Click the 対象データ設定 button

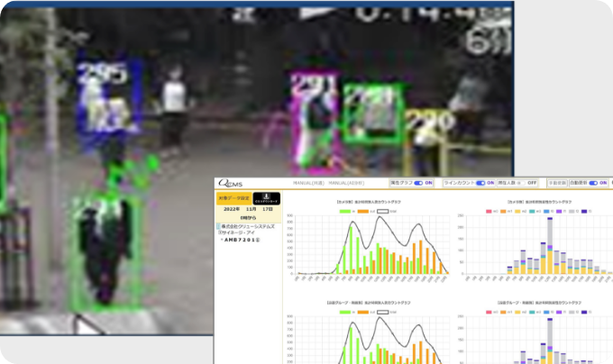232,196
